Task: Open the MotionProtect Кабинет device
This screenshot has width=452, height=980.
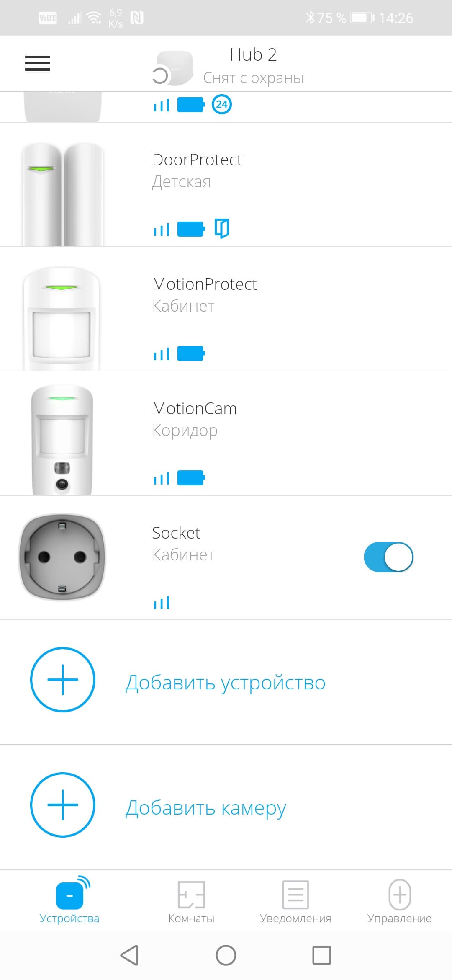Action: coord(226,309)
